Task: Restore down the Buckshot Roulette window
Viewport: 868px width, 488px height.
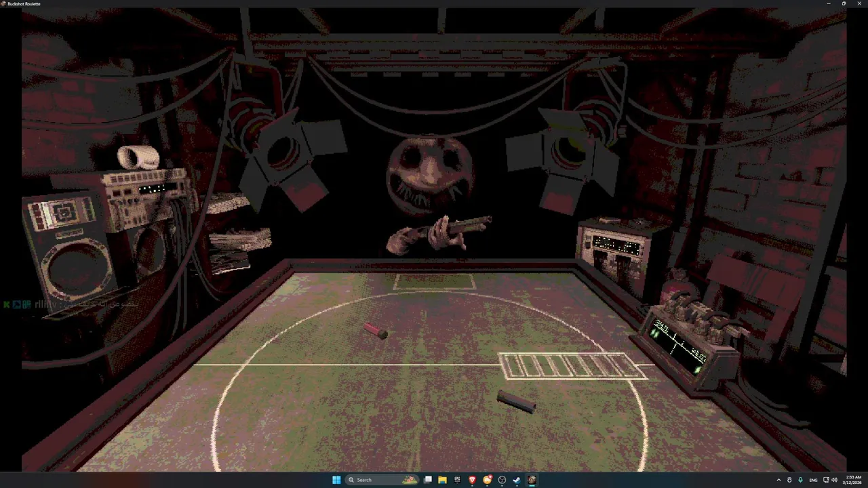Action: tap(844, 3)
